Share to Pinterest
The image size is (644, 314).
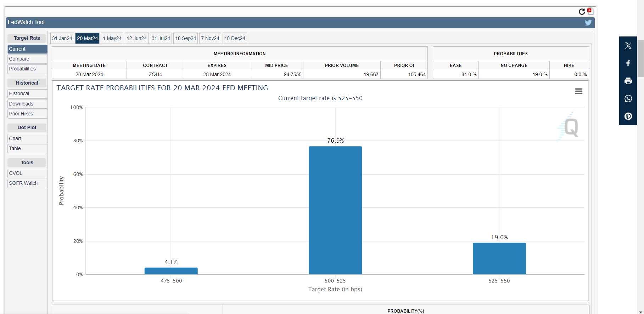pos(628,116)
